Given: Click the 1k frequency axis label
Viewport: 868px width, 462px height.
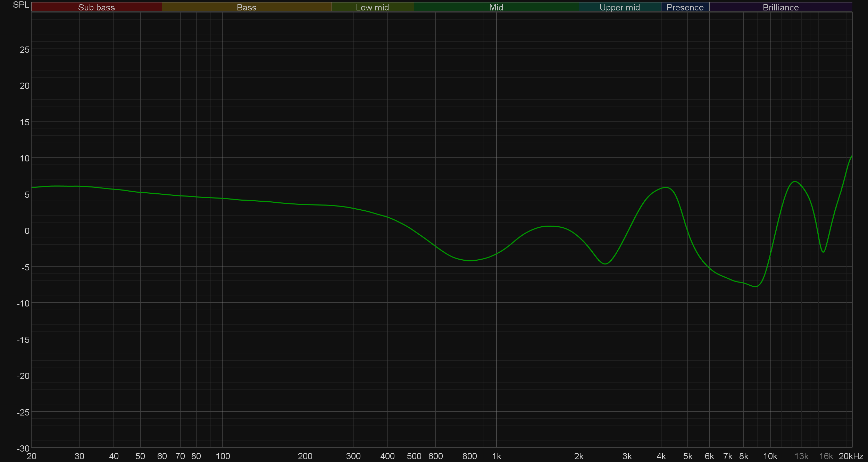Looking at the screenshot, I should tap(496, 456).
